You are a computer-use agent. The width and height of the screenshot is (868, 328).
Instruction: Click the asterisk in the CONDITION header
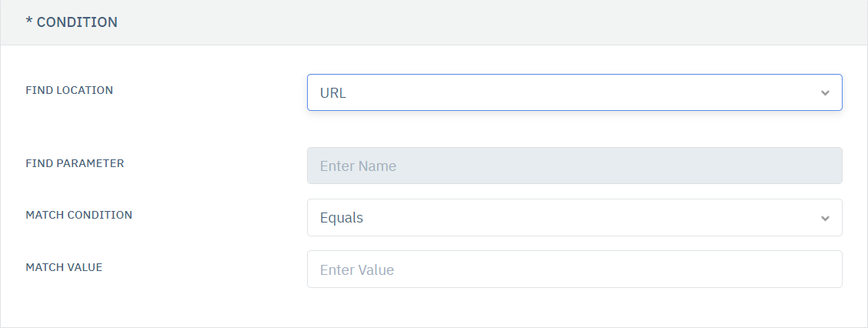pyautogui.click(x=28, y=22)
